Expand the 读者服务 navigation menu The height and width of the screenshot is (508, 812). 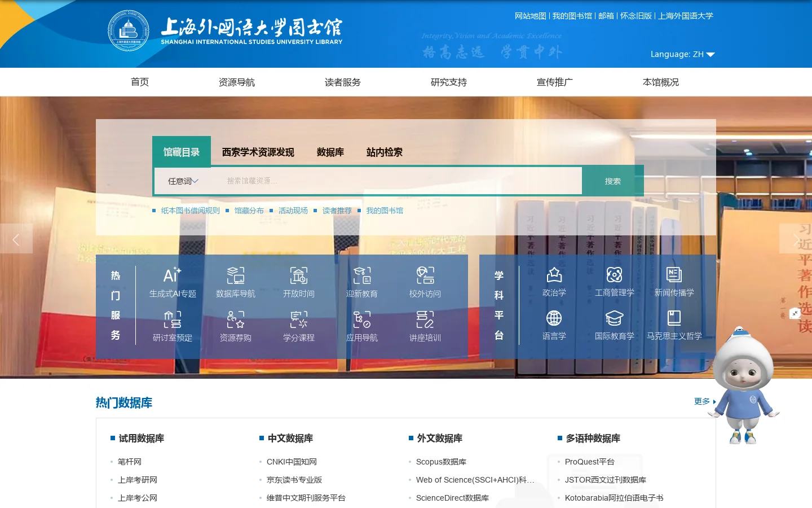coord(343,82)
